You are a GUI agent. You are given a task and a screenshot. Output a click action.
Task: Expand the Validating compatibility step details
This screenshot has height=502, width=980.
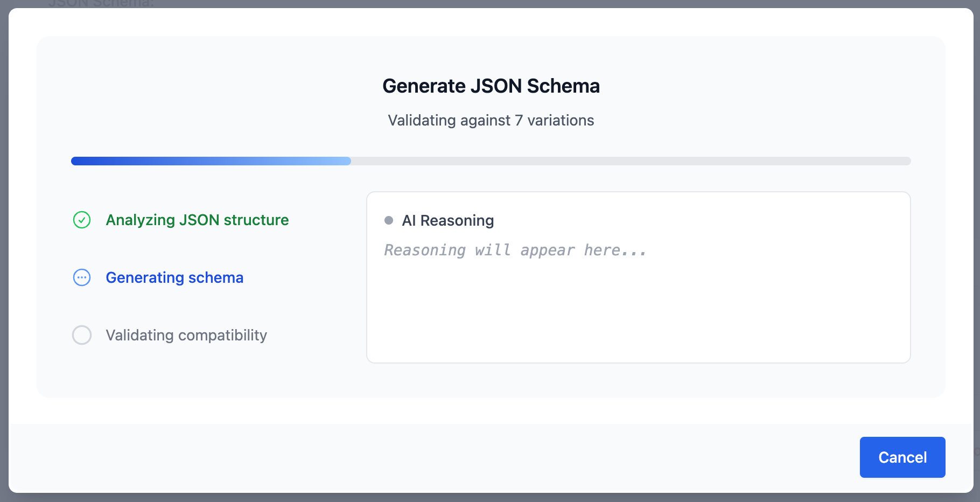click(x=186, y=335)
